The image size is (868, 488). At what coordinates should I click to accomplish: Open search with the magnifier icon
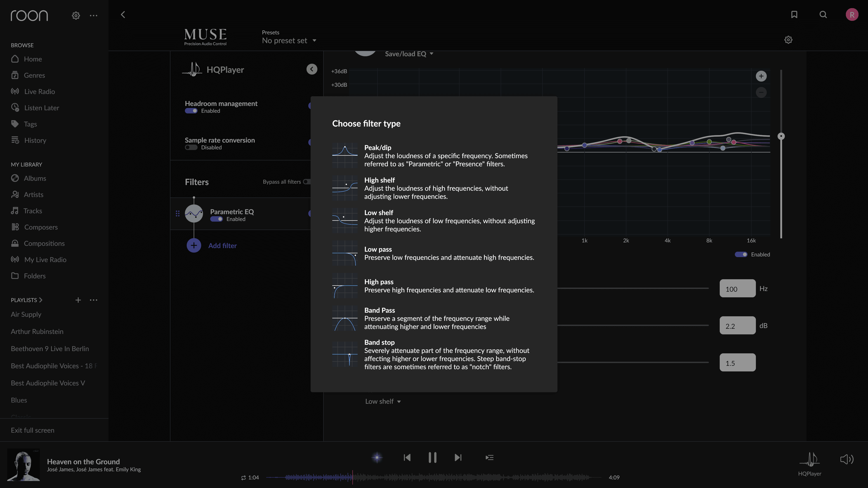823,14
